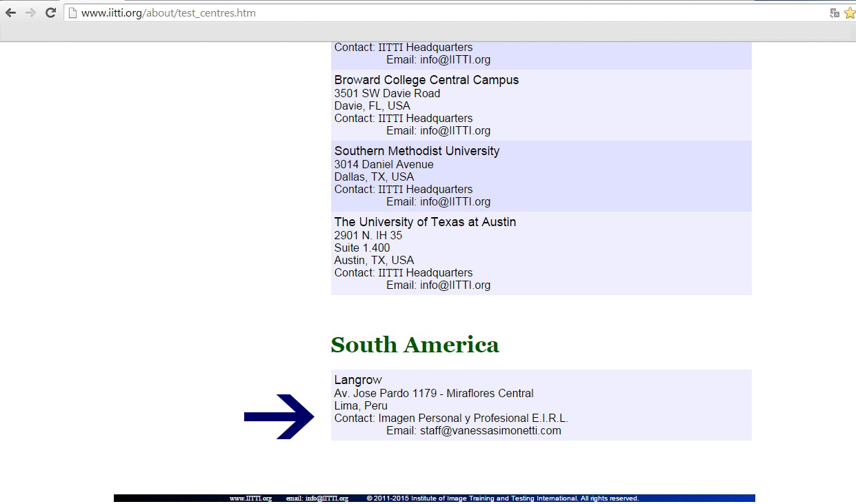Image resolution: width=856 pixels, height=504 pixels.
Task: Click Av. Jose Pardo 1179 address line
Action: pos(434,394)
